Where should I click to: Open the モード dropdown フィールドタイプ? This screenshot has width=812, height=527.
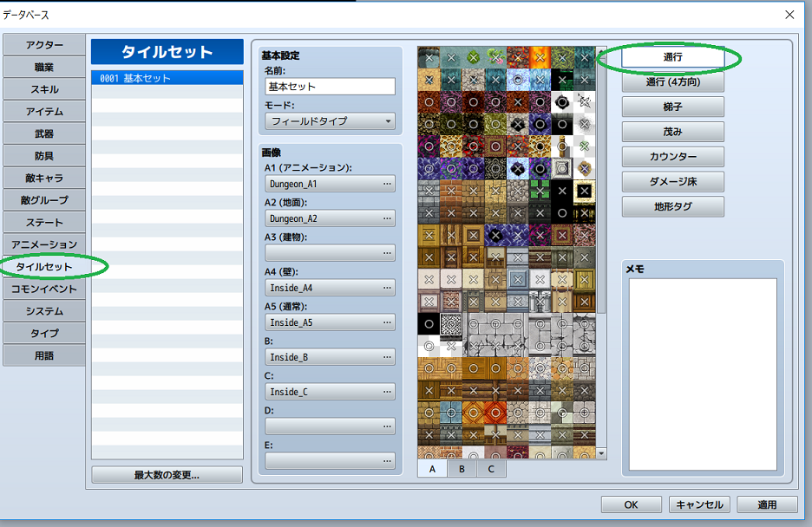330,121
